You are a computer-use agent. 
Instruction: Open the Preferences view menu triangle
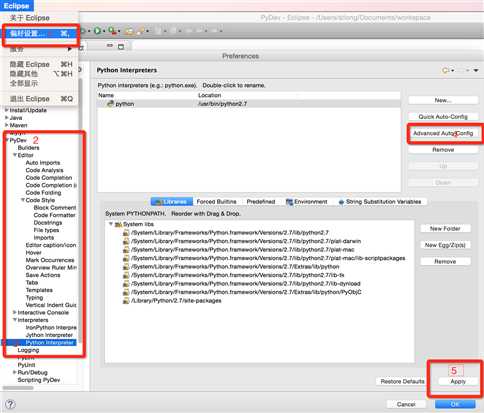[476, 70]
